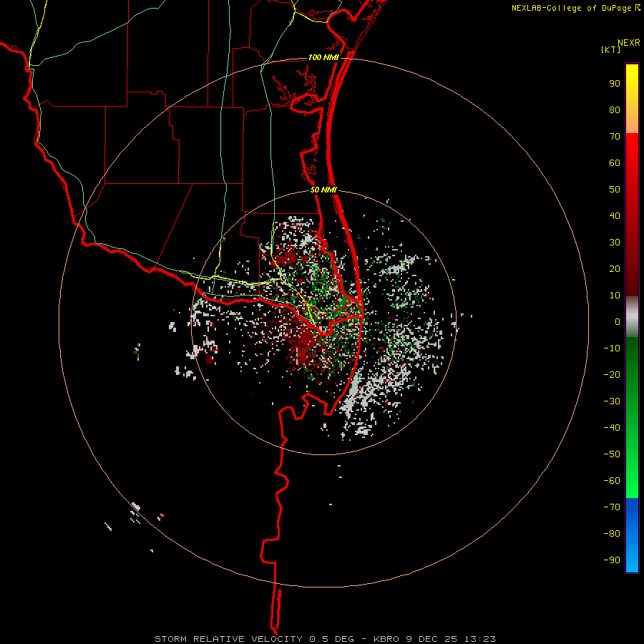
Task: Click the 0 knot scale value
Action: pos(618,321)
